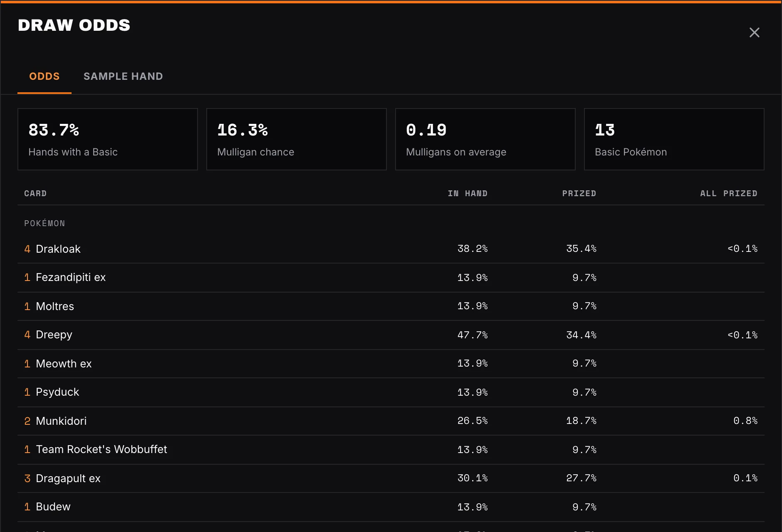
Task: Select Team Rocket's Wobbuffet card name
Action: pos(101,449)
